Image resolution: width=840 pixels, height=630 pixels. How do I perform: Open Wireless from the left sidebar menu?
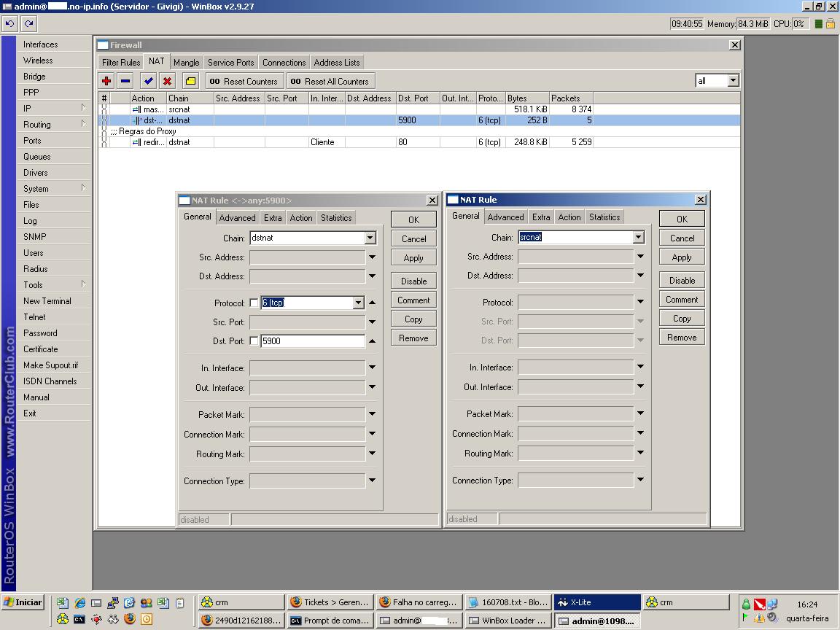tap(38, 61)
